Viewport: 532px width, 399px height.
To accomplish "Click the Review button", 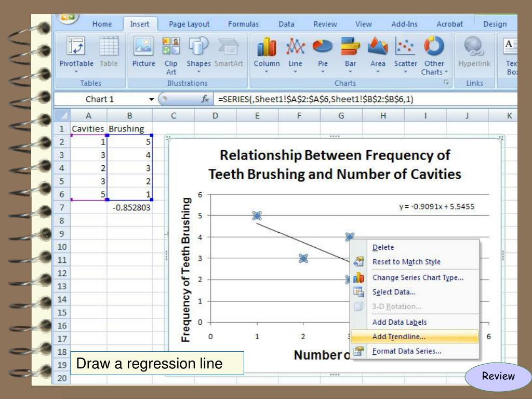I will tap(498, 376).
